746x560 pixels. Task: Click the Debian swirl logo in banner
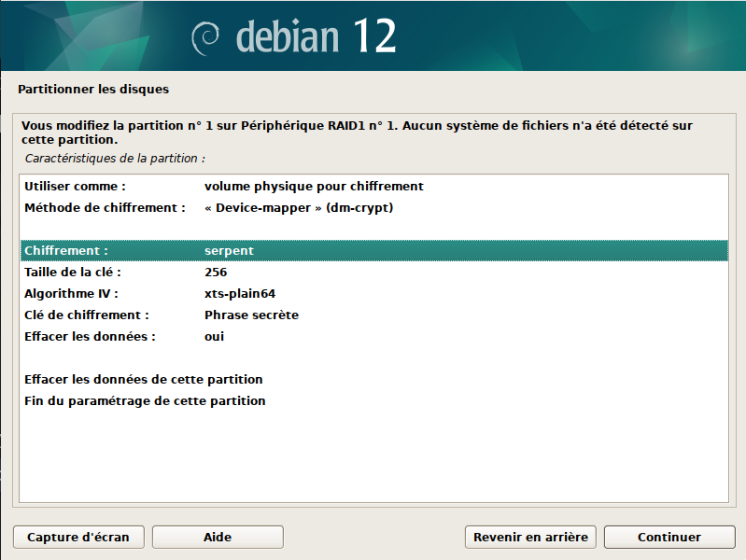pos(205,38)
